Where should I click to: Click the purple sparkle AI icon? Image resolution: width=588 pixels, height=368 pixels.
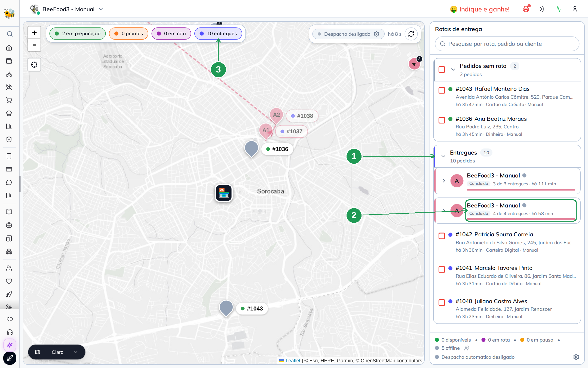coord(10,345)
